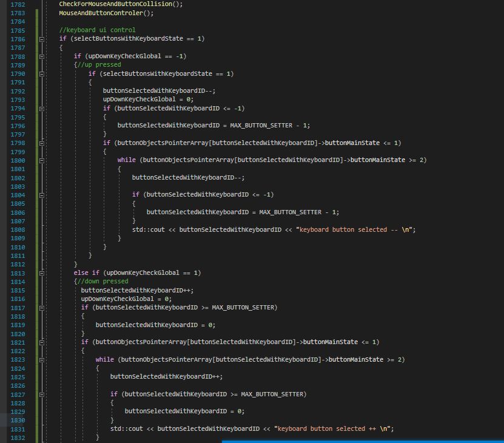Collapse the fold marker at line 1804
The width and height of the screenshot is (504, 443).
42,195
